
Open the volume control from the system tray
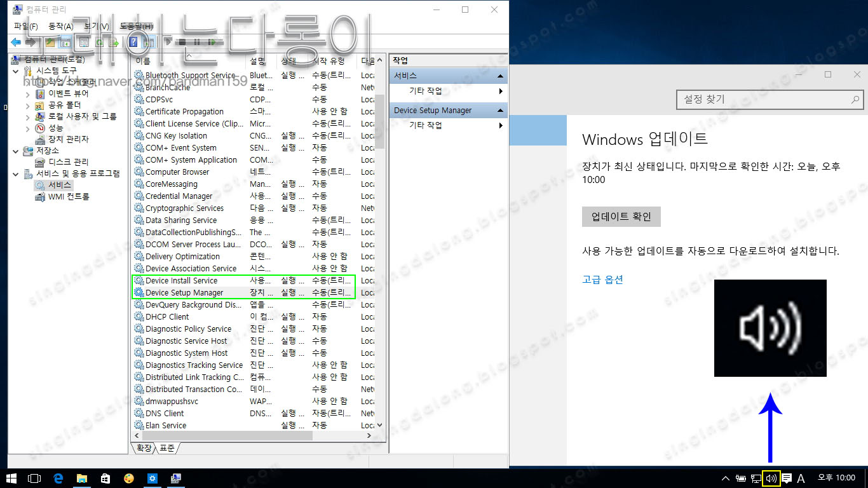[x=771, y=478]
